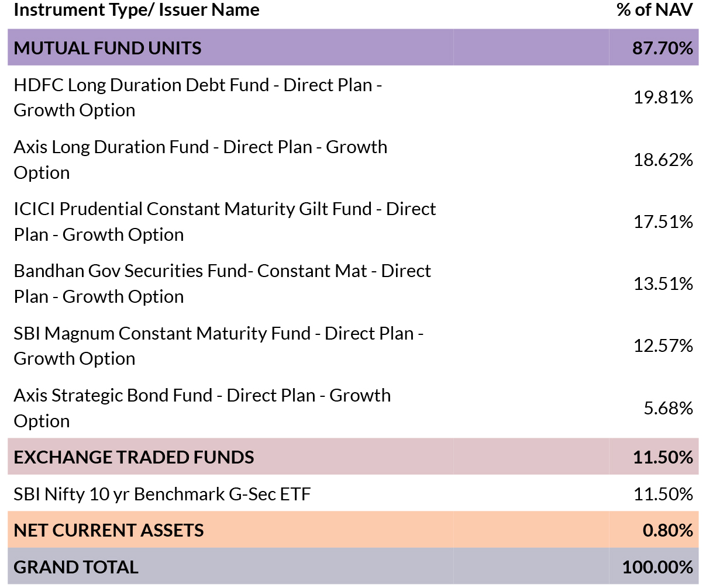Select the EXCHANGE TRADED FUNDS section row
Screen dimensions: 706x588
click(x=353, y=456)
